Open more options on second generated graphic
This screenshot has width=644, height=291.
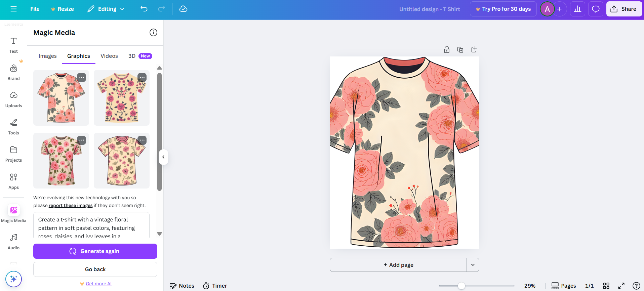142,78
